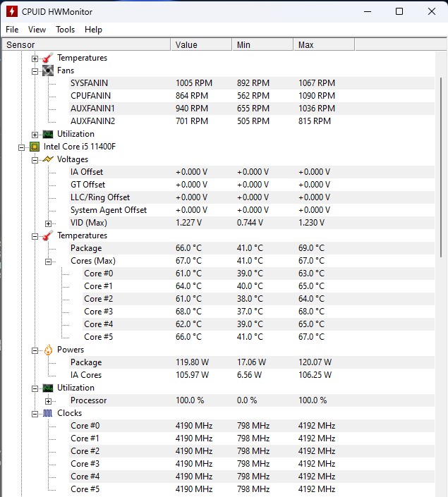Select the LLC/Ring Offset row
The width and height of the screenshot is (448, 497).
[252, 197]
